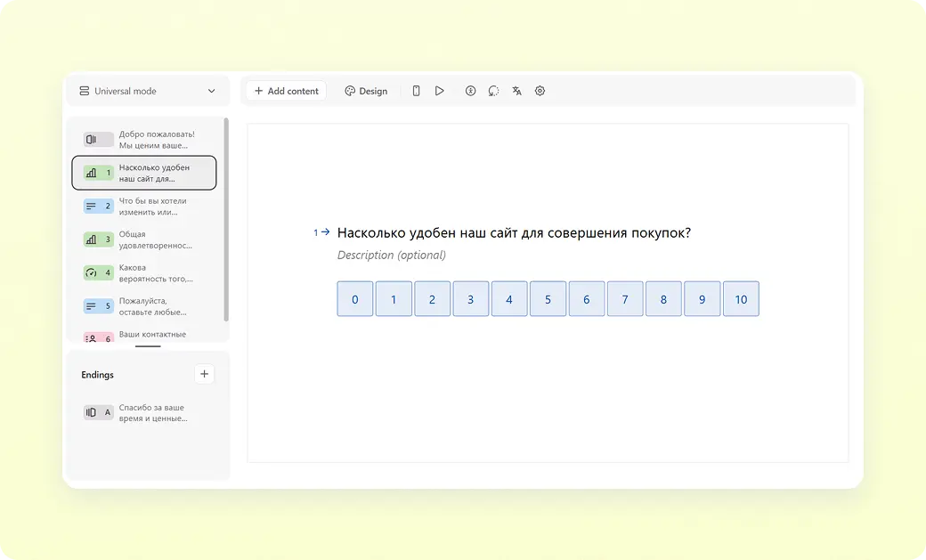Click the logic branching icon

(493, 91)
